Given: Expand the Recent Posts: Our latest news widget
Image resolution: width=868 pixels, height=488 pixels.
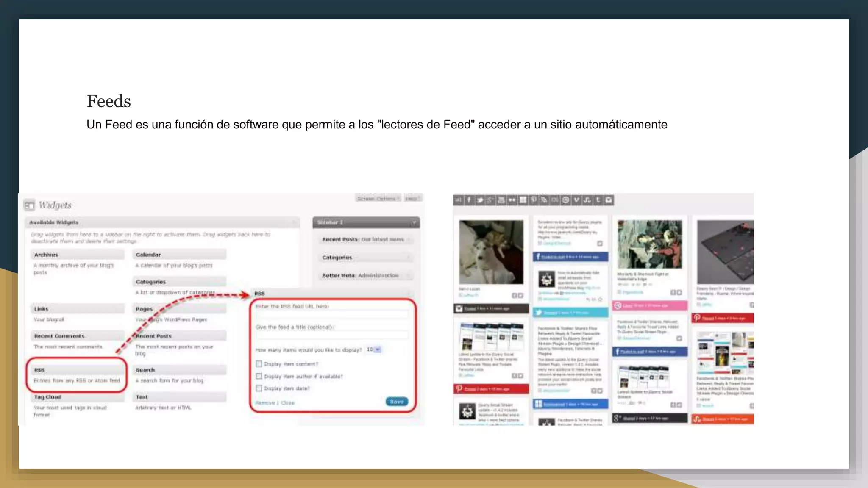Looking at the screenshot, I should [x=367, y=239].
